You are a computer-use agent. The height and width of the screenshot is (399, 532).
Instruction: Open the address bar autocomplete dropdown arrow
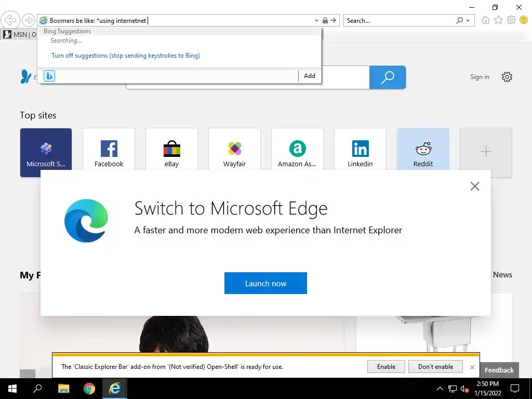coord(316,21)
